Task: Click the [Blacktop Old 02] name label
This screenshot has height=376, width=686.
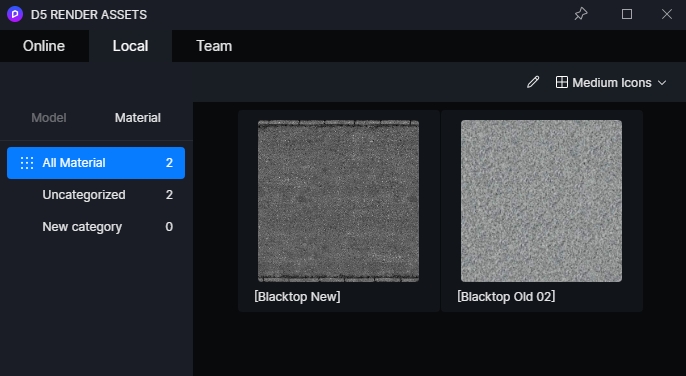Action: pyautogui.click(x=506, y=297)
